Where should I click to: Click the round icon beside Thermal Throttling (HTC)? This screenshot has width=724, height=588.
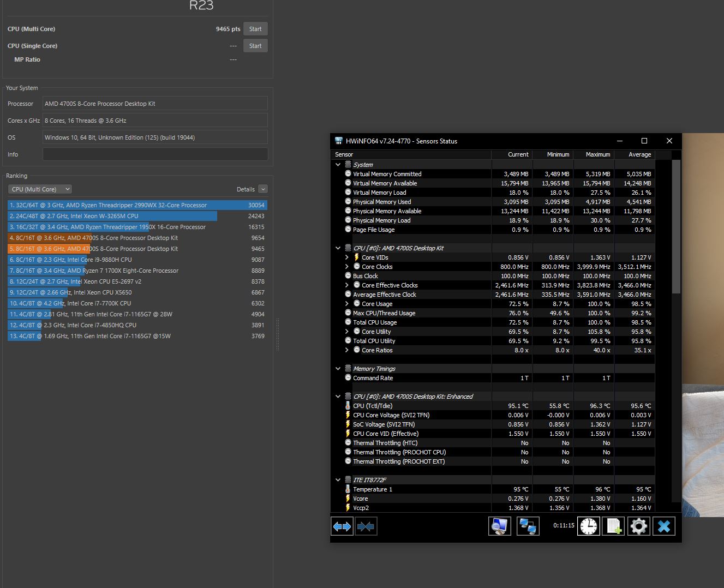348,443
